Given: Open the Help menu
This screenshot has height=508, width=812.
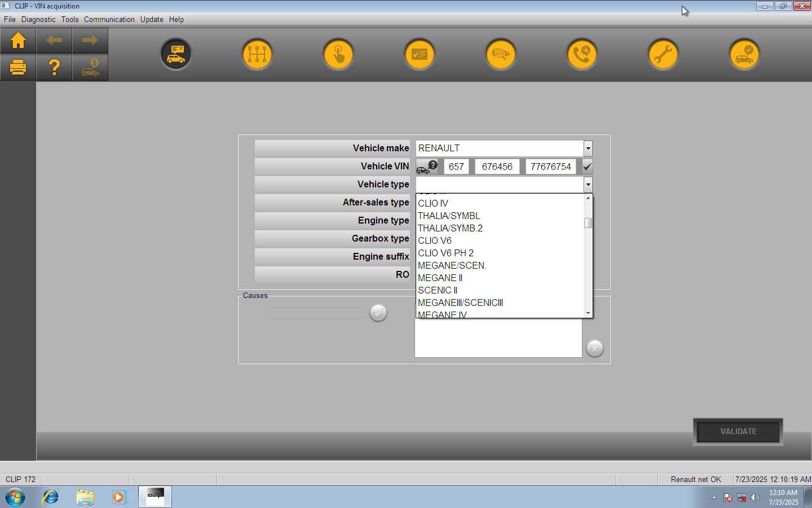Looking at the screenshot, I should 176,19.
